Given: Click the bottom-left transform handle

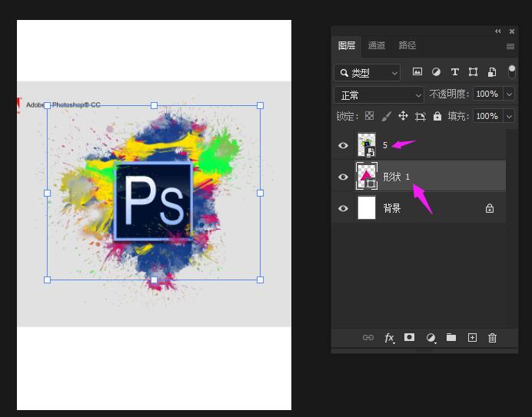Looking at the screenshot, I should click(48, 280).
